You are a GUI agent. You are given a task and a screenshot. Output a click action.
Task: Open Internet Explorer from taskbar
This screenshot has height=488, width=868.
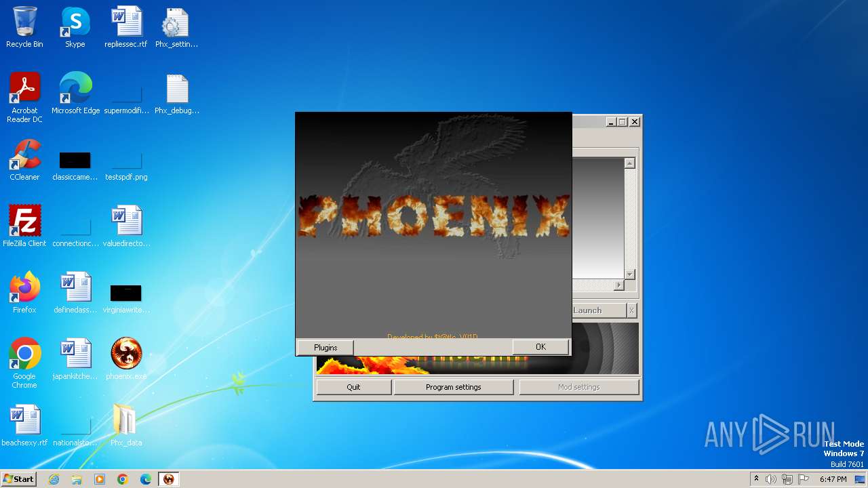54,479
